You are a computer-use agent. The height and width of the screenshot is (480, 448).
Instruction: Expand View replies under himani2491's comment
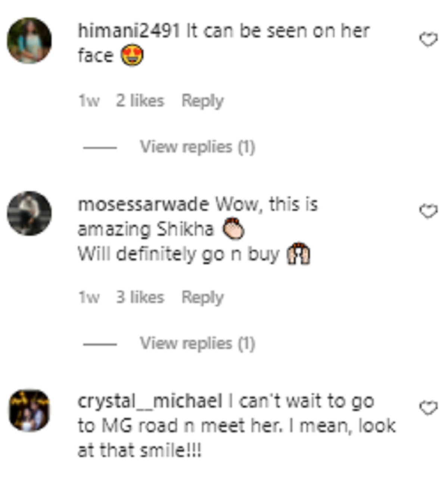point(197,147)
